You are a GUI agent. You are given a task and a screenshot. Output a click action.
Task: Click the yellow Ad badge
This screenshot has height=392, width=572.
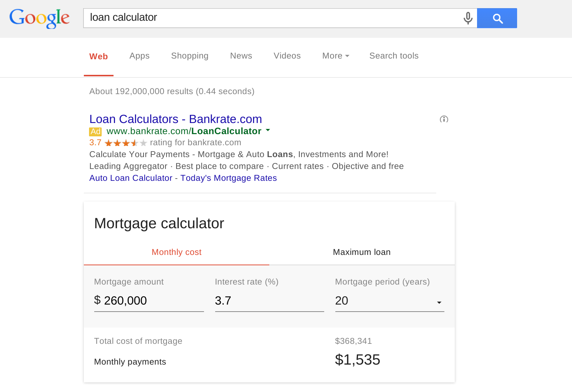(x=95, y=131)
